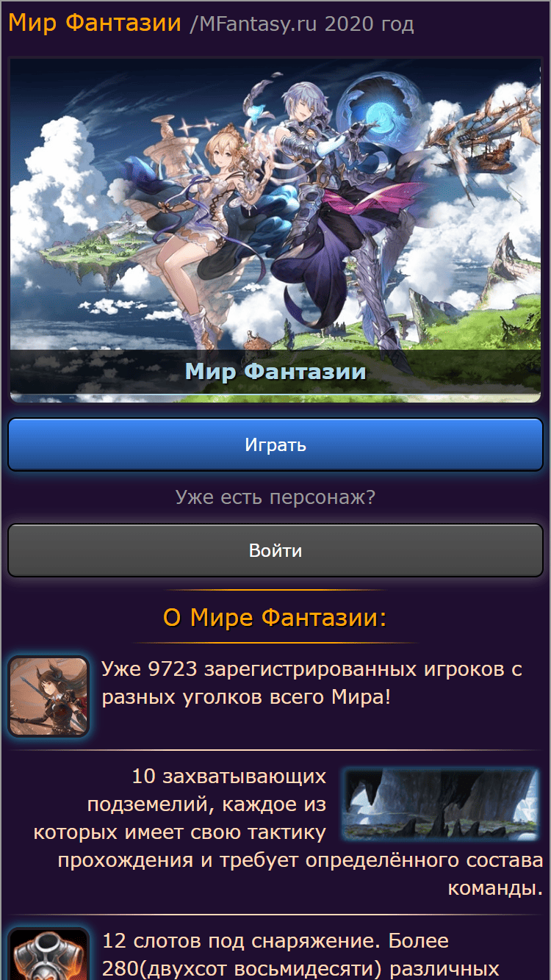This screenshot has width=551, height=980.
Task: Click the Уже есть персонаж? text
Action: point(275,497)
